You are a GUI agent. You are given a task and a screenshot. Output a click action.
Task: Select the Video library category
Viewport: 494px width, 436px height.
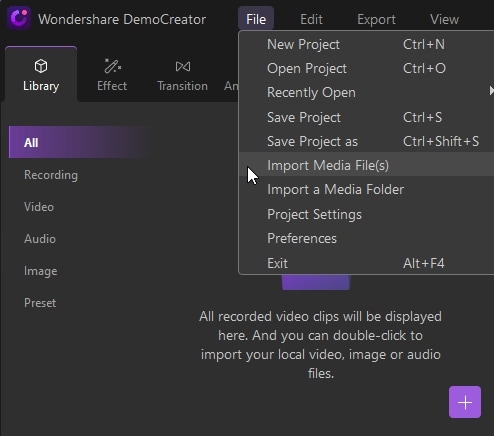tap(39, 207)
